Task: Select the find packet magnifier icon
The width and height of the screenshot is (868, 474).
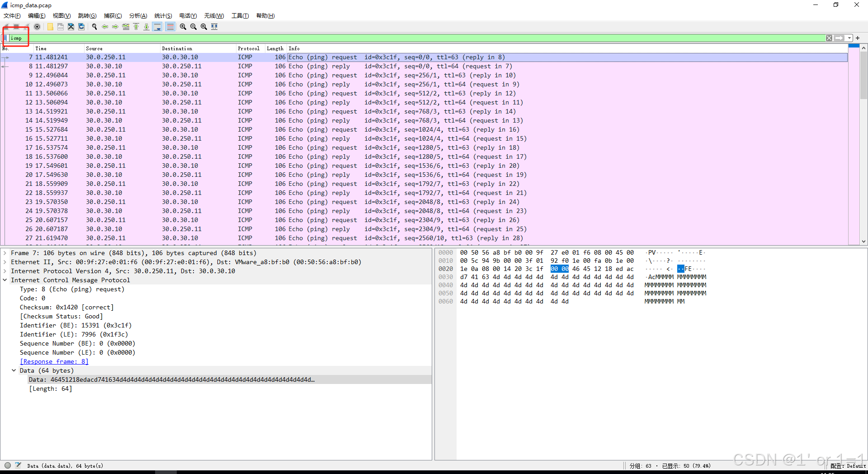Action: click(94, 27)
